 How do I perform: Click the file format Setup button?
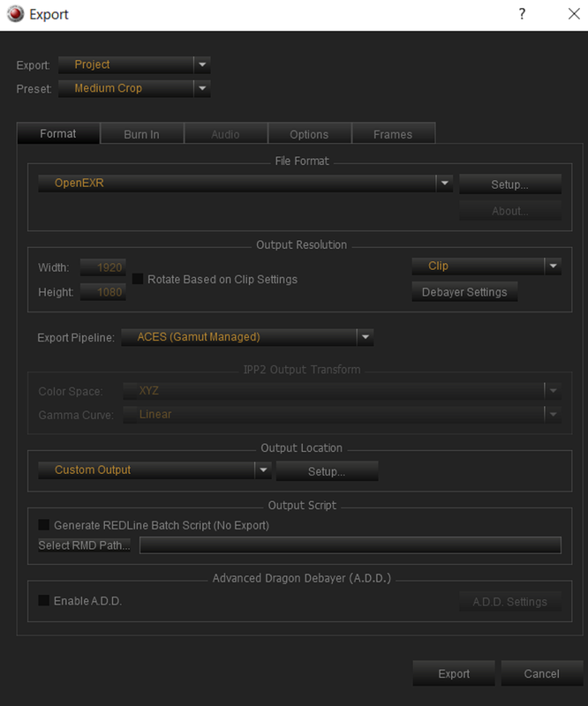pos(510,184)
